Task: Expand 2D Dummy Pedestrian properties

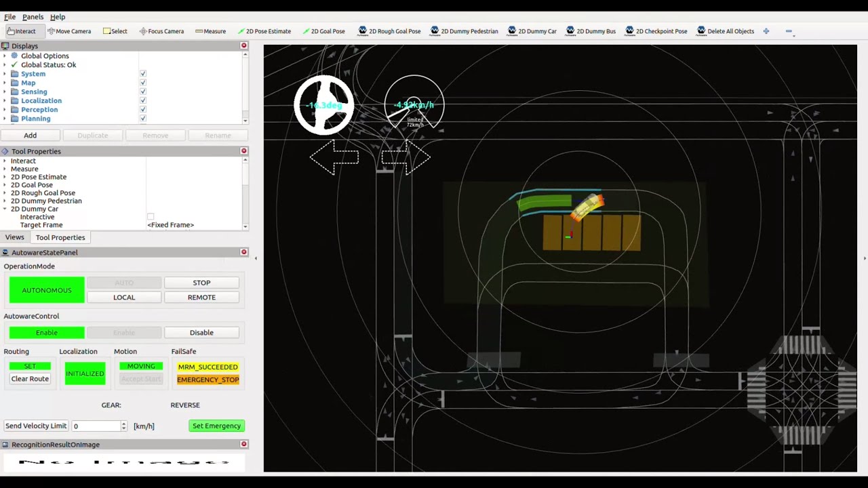Action: coord(5,201)
